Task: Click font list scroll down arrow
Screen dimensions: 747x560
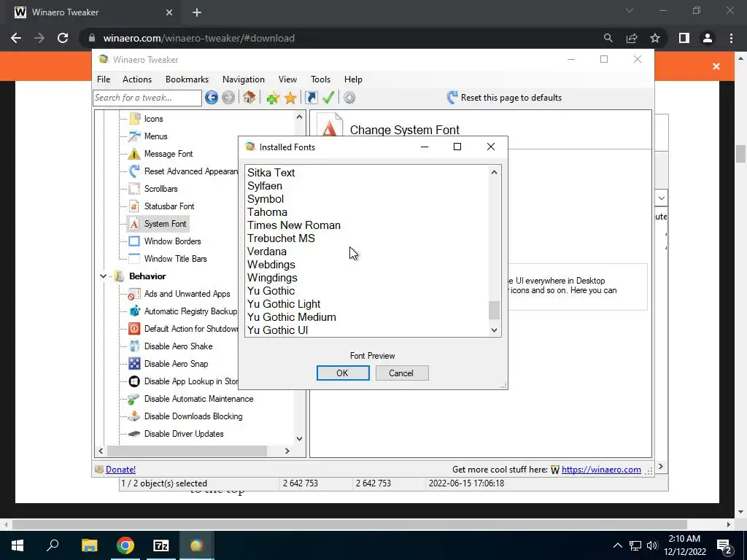Action: click(x=494, y=330)
